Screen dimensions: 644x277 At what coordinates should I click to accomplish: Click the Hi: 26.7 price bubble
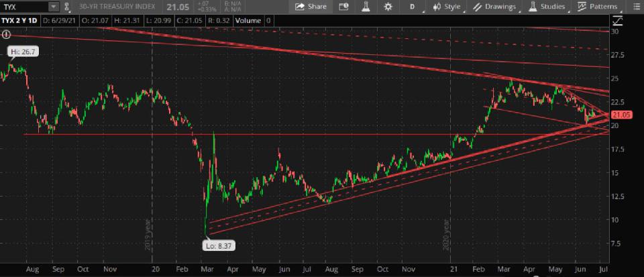[23, 52]
